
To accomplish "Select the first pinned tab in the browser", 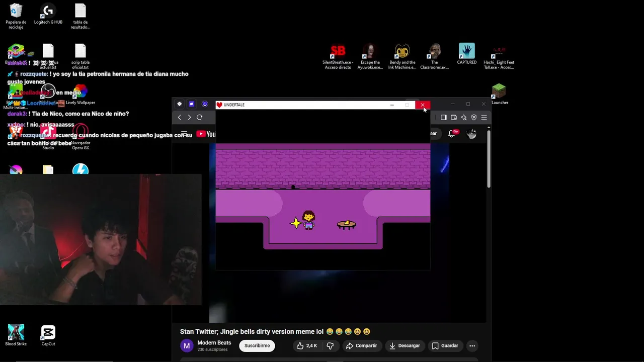I will (x=179, y=104).
